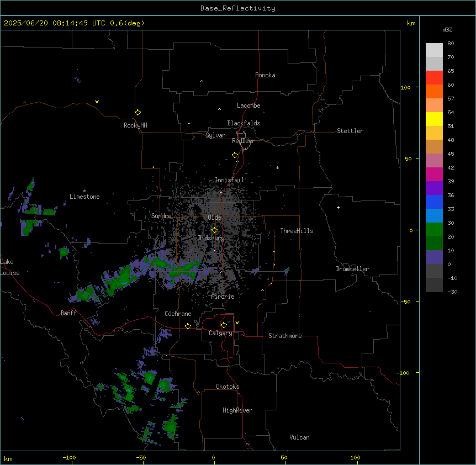This screenshot has height=465, width=476.
Task: Click the yellow diamond marker above Calgary label
Action: click(224, 325)
